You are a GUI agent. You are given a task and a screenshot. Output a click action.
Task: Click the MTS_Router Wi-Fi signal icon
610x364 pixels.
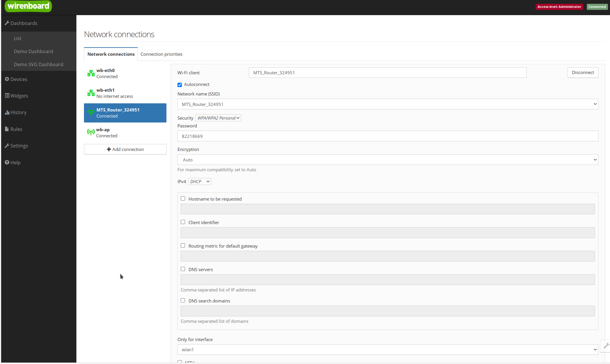pos(91,113)
